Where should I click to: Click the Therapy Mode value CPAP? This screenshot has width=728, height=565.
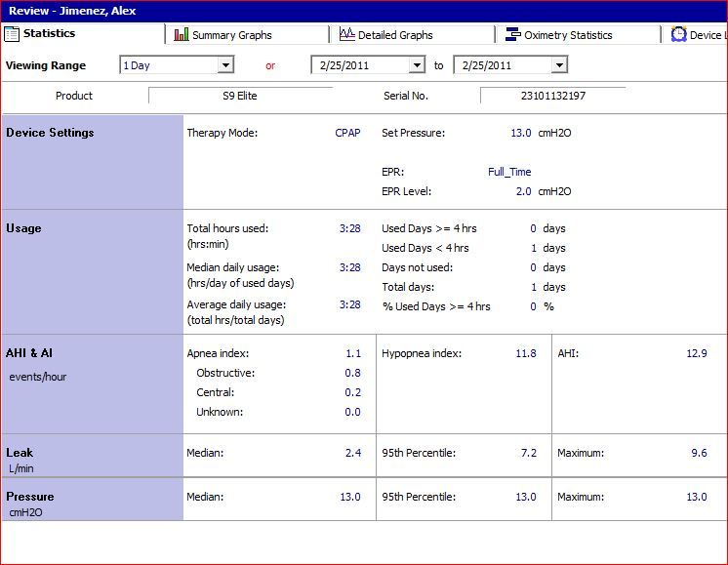pyautogui.click(x=347, y=133)
